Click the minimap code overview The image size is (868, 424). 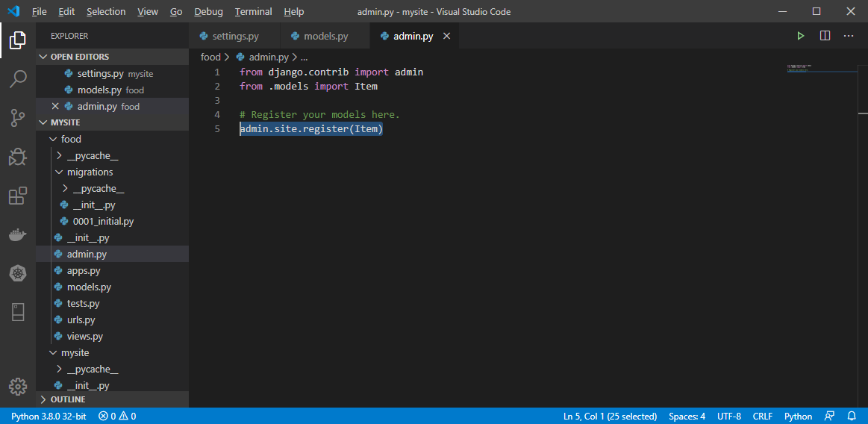pos(822,68)
